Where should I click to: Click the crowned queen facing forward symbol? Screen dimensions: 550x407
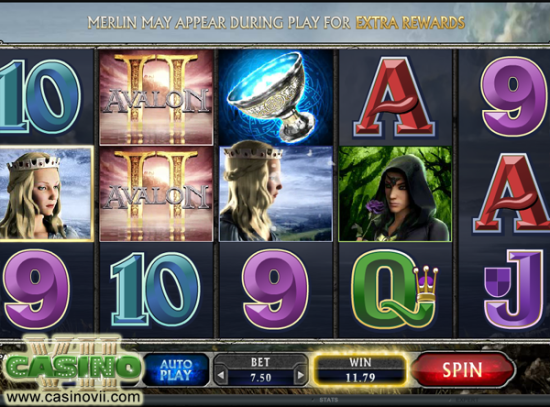46,194
